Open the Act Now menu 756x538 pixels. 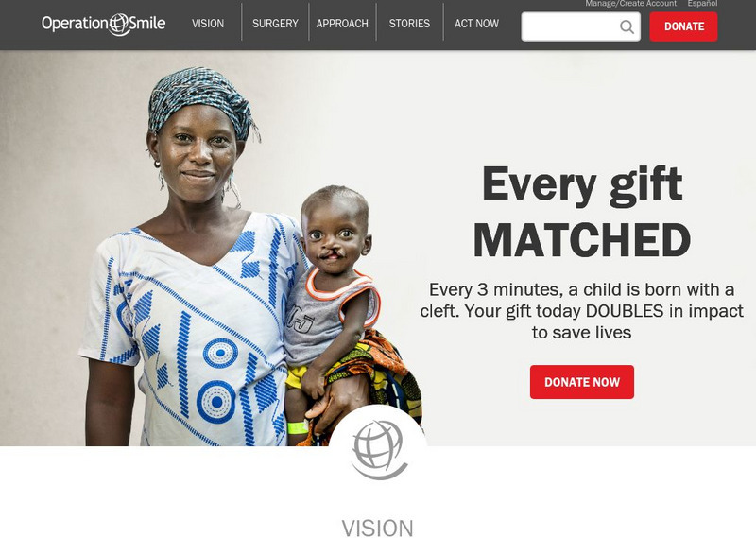[x=476, y=23]
